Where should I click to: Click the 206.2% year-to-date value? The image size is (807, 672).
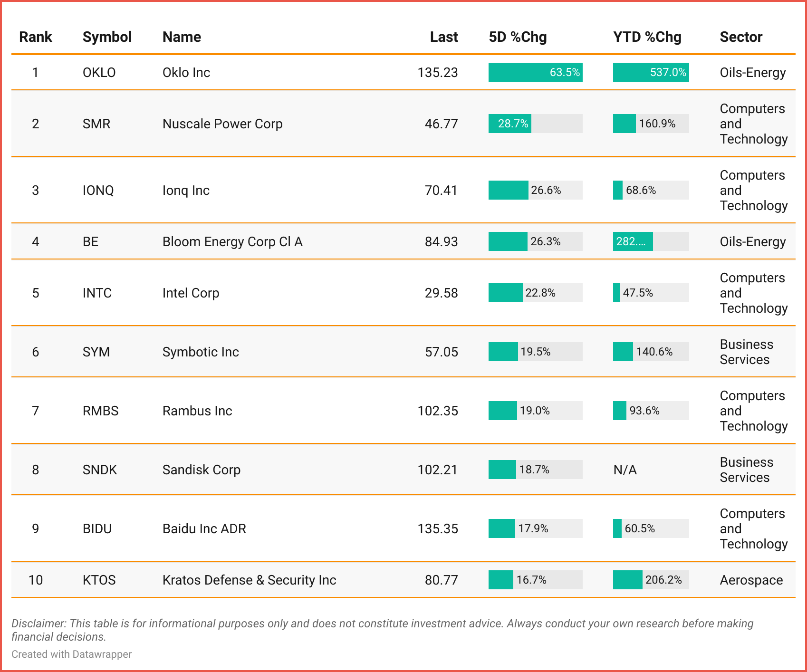(x=663, y=580)
